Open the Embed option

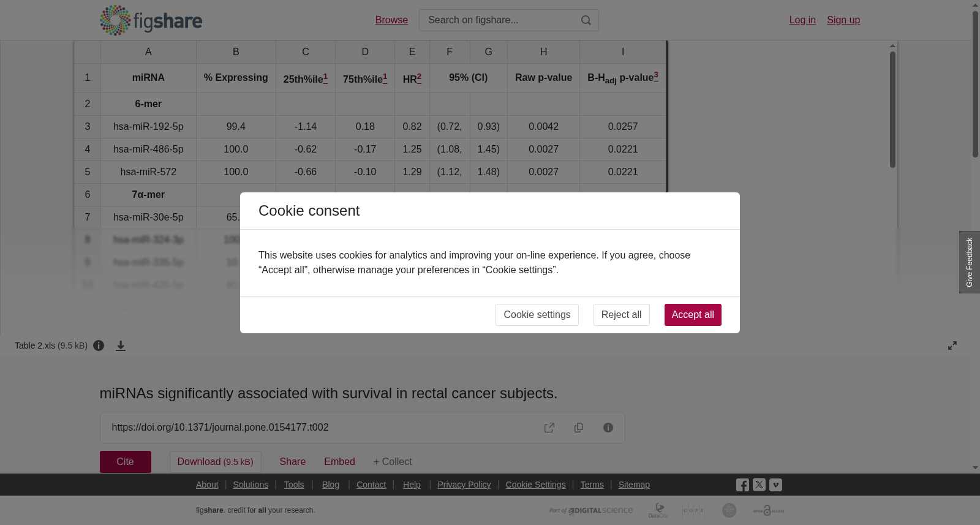[339, 462]
